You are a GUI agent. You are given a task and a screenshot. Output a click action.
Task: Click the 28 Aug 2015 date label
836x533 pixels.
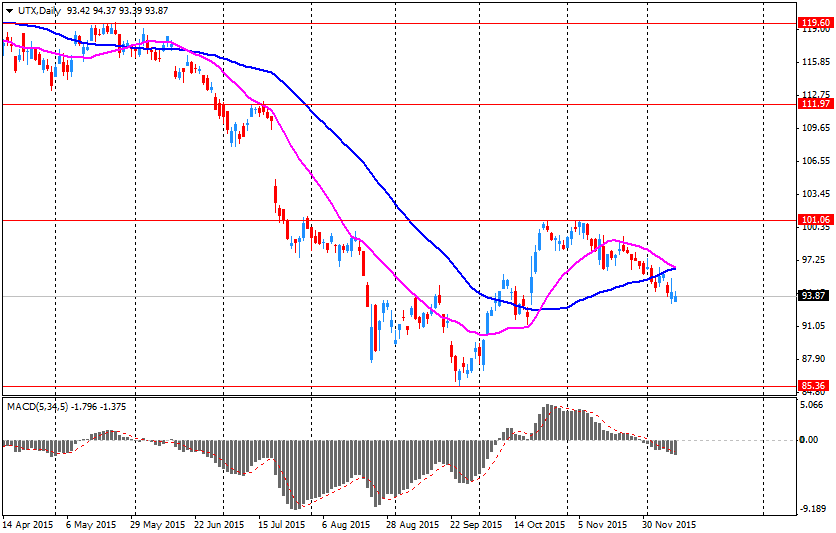(x=414, y=525)
